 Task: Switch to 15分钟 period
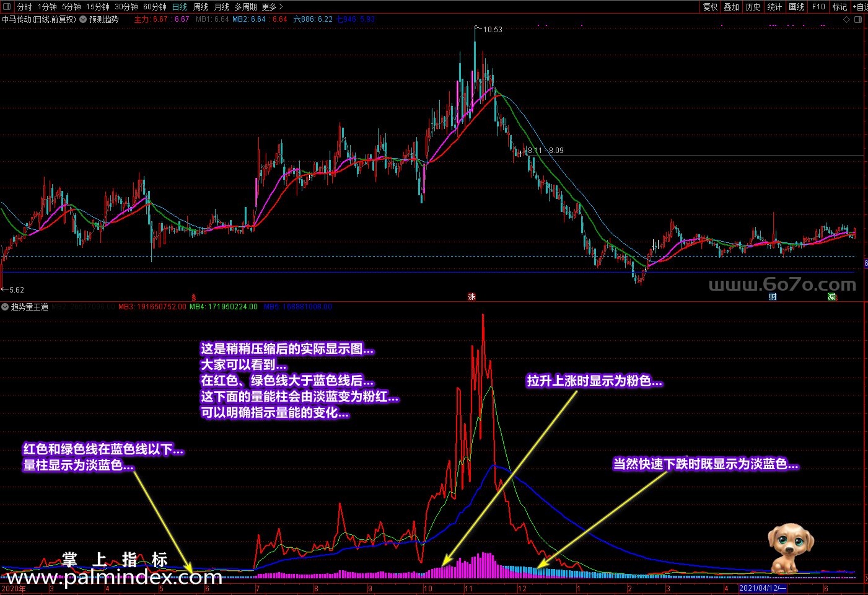tap(98, 7)
